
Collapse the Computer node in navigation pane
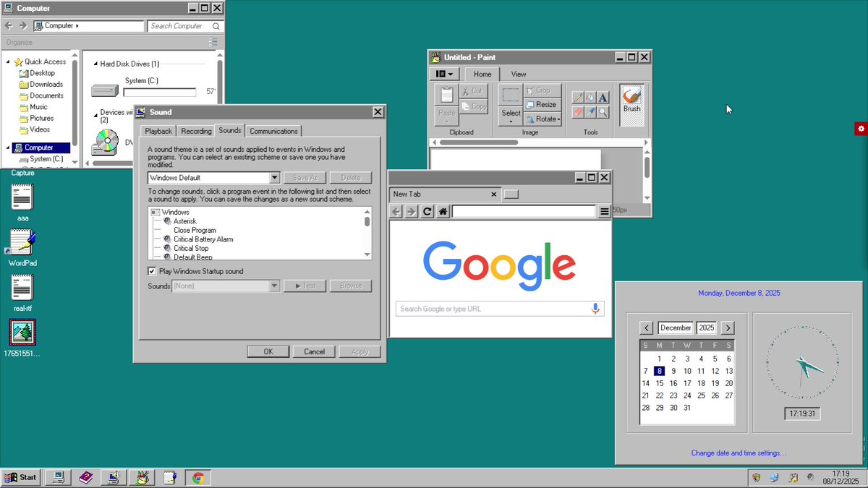tap(8, 147)
